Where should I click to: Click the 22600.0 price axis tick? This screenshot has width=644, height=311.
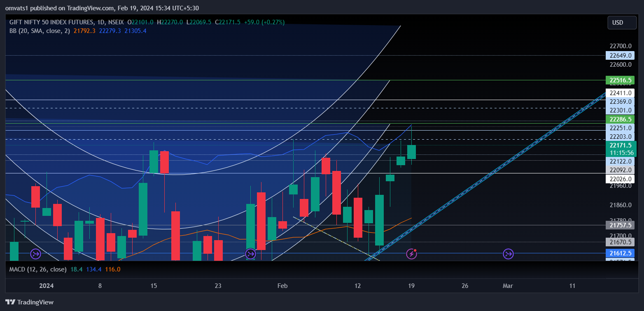click(621, 65)
